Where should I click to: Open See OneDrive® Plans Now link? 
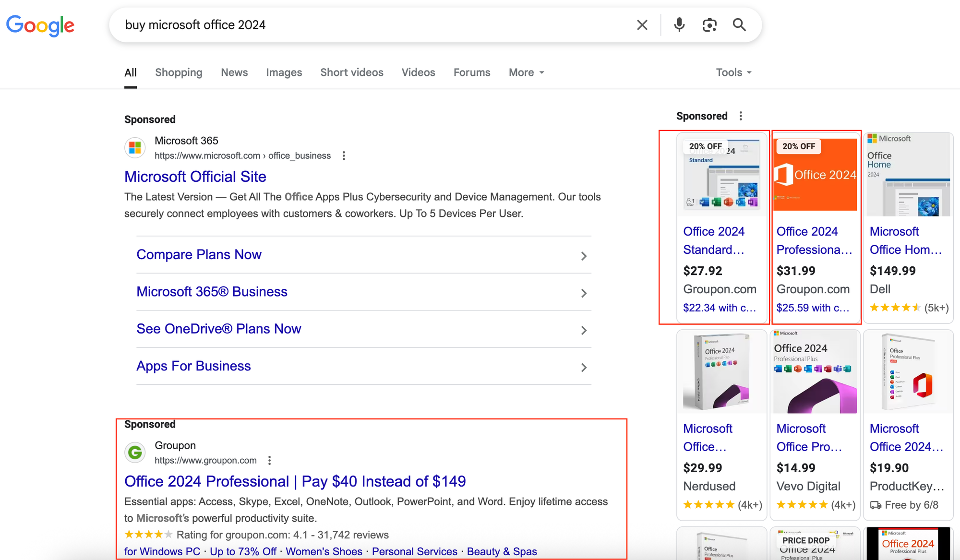click(218, 329)
